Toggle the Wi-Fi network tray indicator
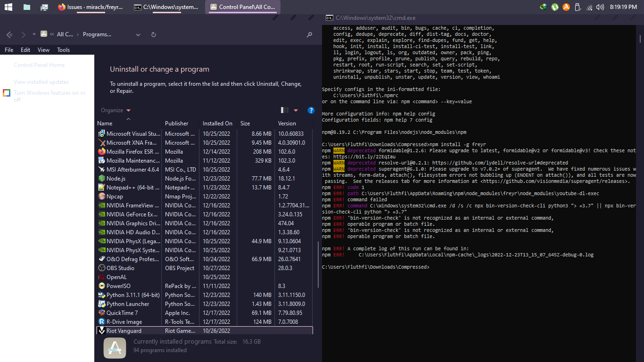The width and height of the screenshot is (644, 362). pyautogui.click(x=589, y=7)
